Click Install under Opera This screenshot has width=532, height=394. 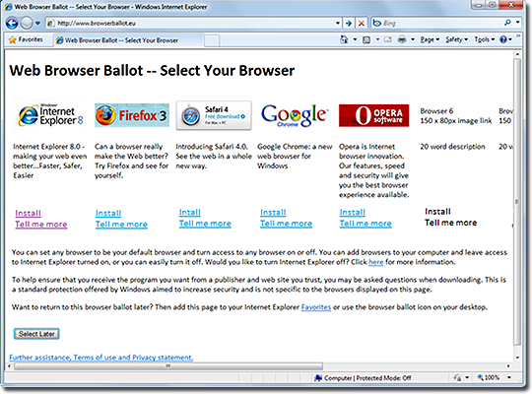point(353,213)
